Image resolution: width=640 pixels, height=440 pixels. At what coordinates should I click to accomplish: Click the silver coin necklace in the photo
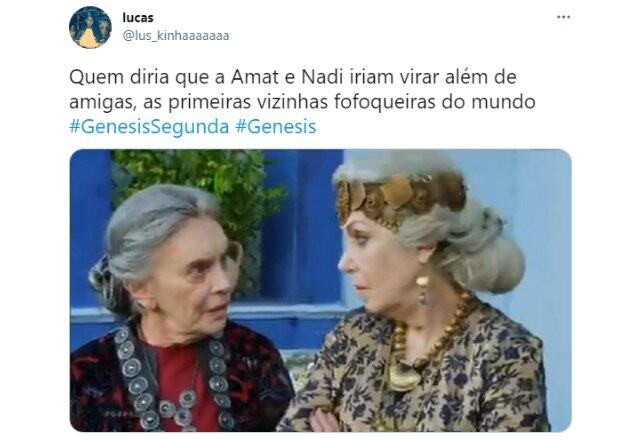point(171,378)
